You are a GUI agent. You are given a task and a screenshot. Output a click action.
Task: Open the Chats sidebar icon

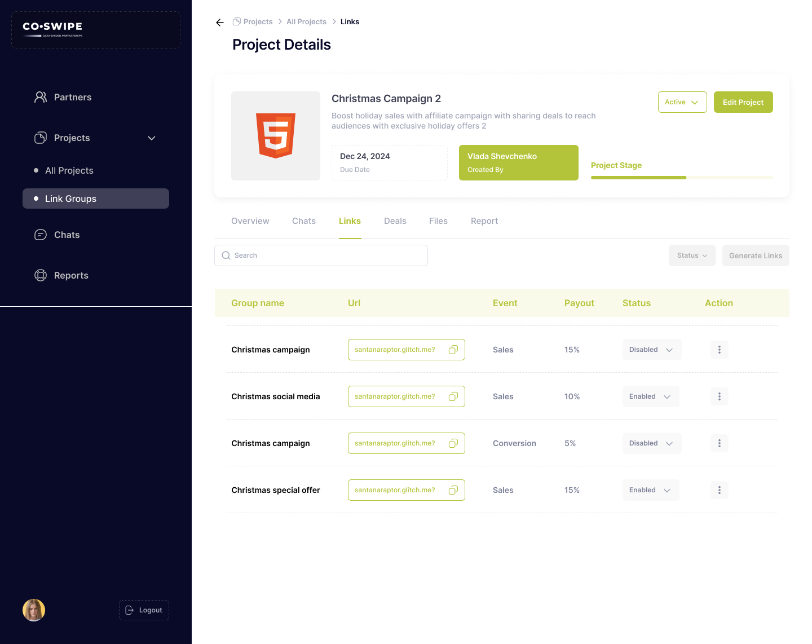coord(41,235)
